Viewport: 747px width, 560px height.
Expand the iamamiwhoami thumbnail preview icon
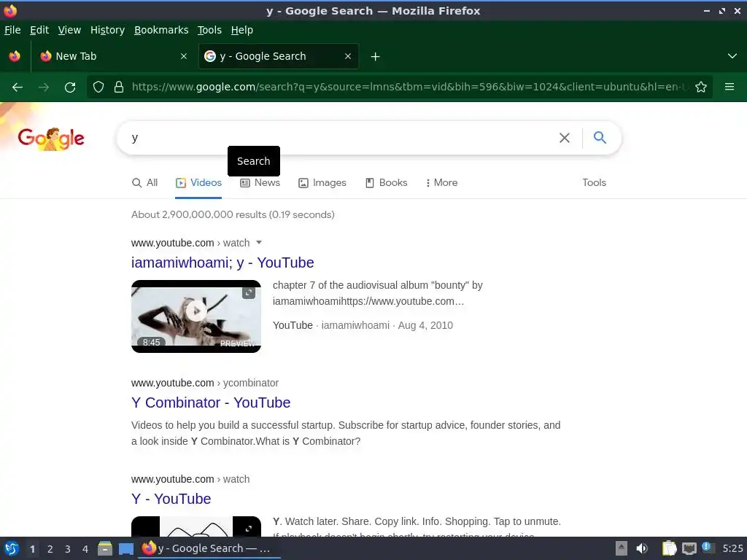(249, 292)
